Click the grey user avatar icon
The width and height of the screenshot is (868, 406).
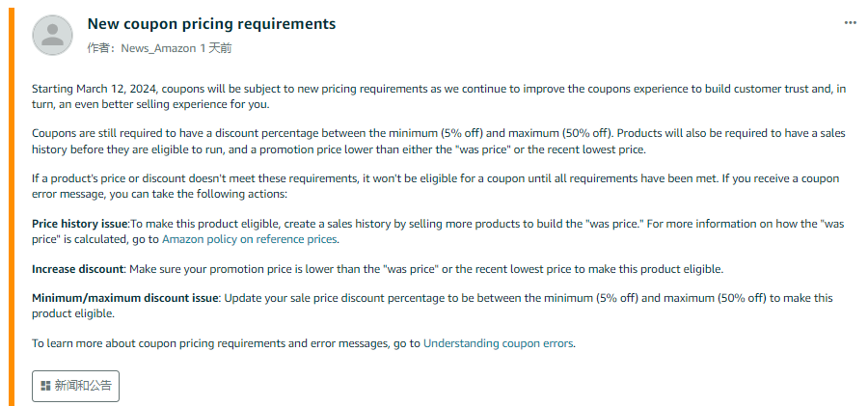(53, 36)
